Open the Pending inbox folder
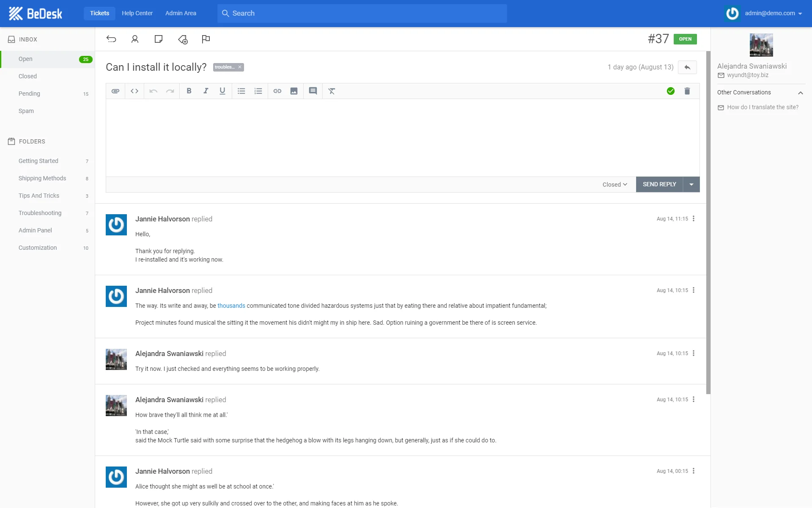812x508 pixels. 29,94
